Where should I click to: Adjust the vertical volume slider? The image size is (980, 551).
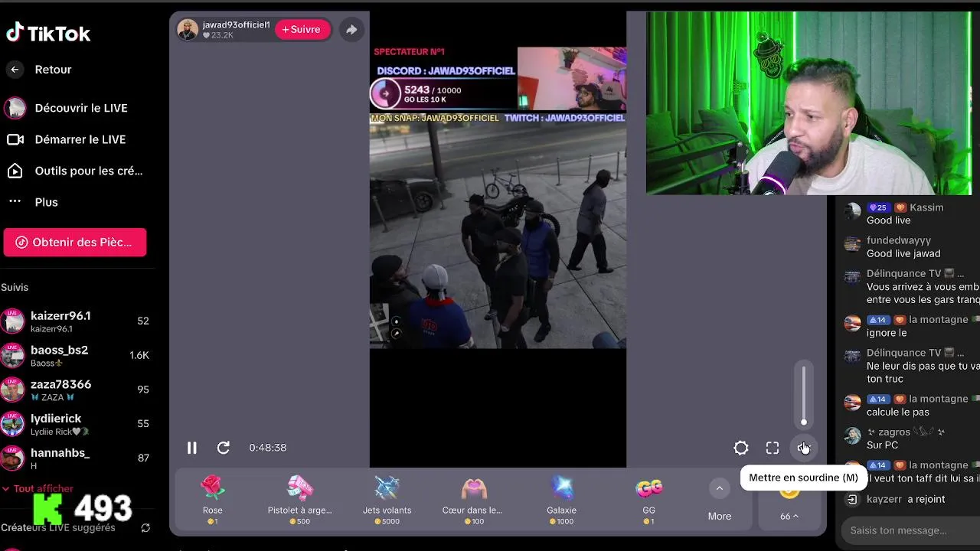(804, 395)
